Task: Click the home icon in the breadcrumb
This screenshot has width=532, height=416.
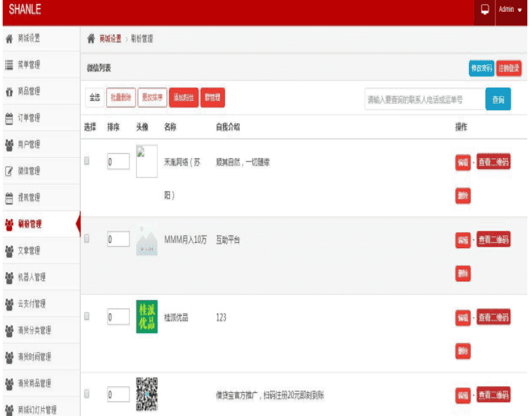Action: [92, 39]
